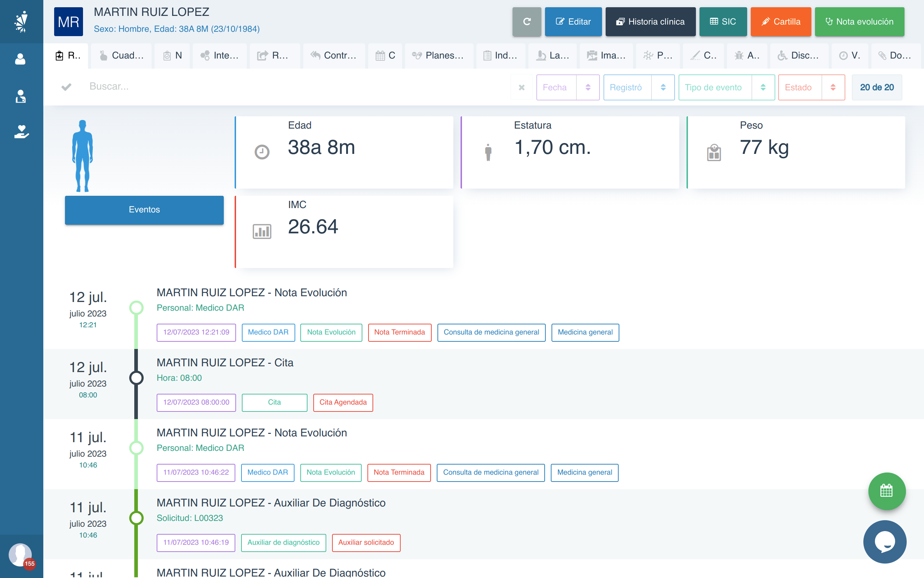924x578 pixels.
Task: Click the 20 de 20 counter
Action: [877, 87]
